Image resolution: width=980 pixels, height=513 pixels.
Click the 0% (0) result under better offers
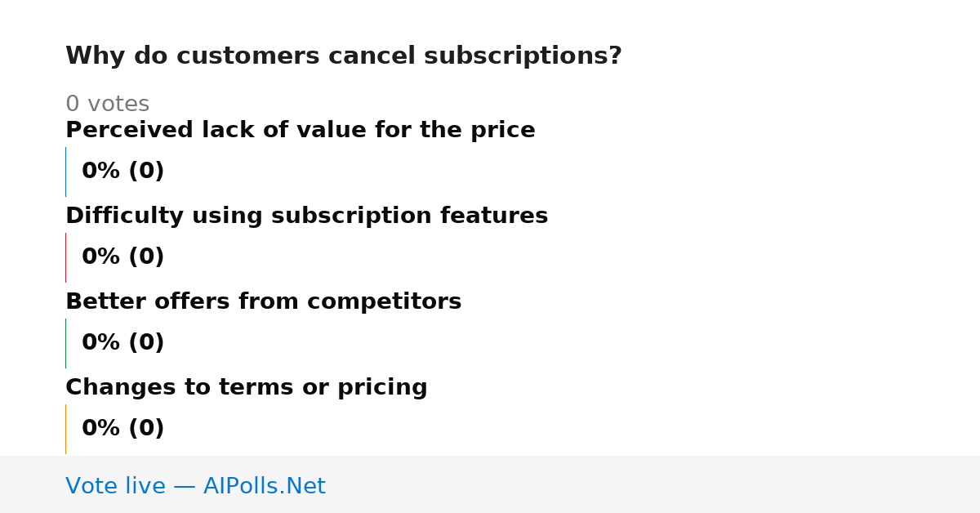pos(123,343)
